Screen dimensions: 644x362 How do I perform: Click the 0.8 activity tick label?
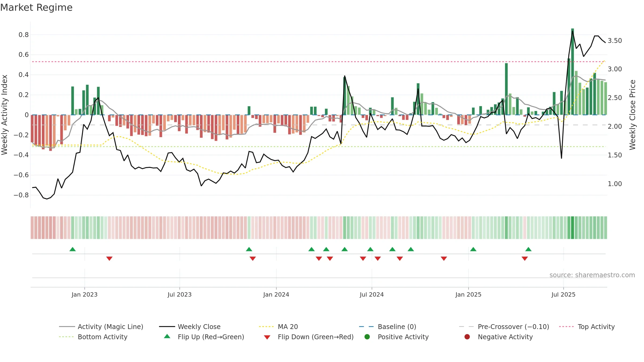[24, 35]
